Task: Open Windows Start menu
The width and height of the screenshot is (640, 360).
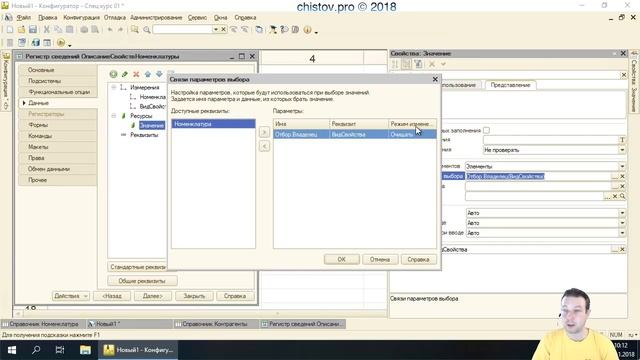Action: 12,350
